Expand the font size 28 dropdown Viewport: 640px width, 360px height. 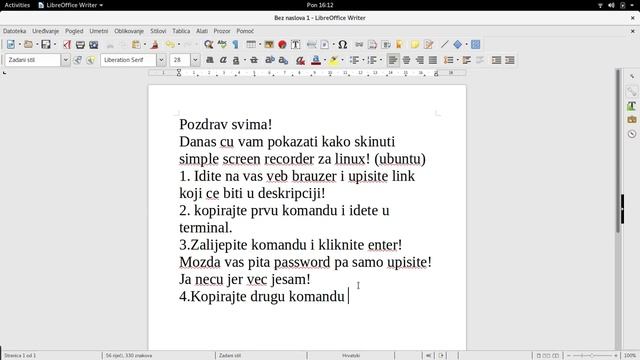tap(195, 60)
